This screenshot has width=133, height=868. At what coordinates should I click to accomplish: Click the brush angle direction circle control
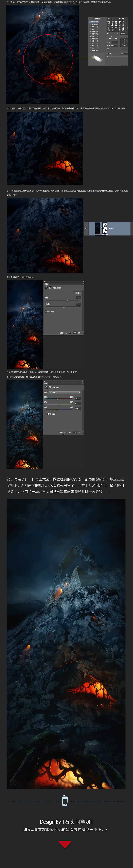(125, 43)
